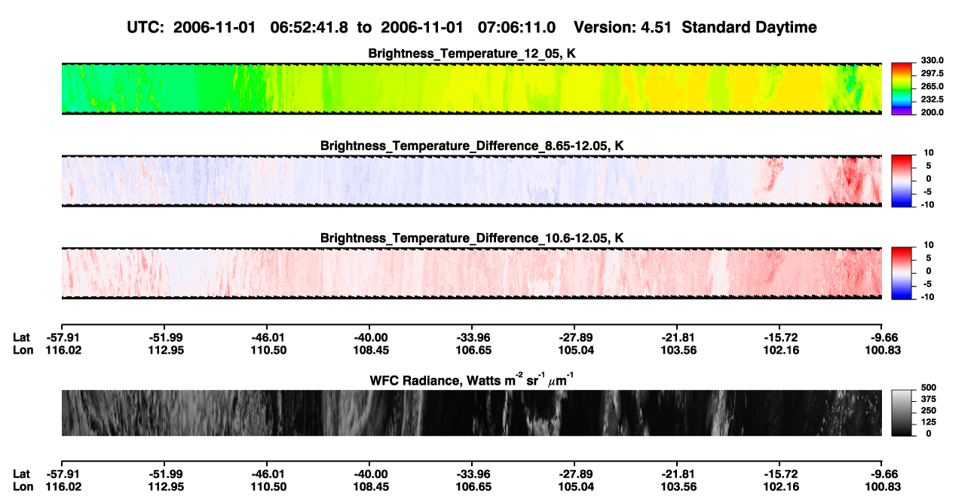Click latitude -27.89 on the upper axis
The image size is (980, 503).
point(574,338)
